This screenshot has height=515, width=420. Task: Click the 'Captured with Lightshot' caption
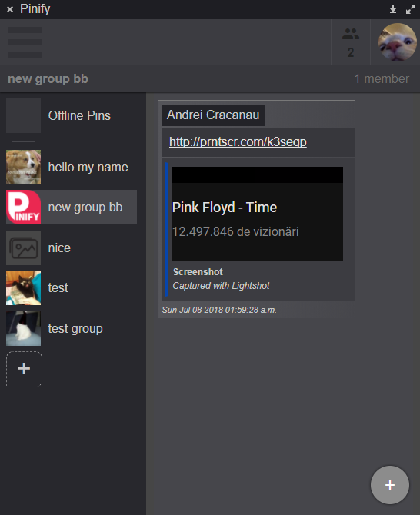(x=222, y=286)
